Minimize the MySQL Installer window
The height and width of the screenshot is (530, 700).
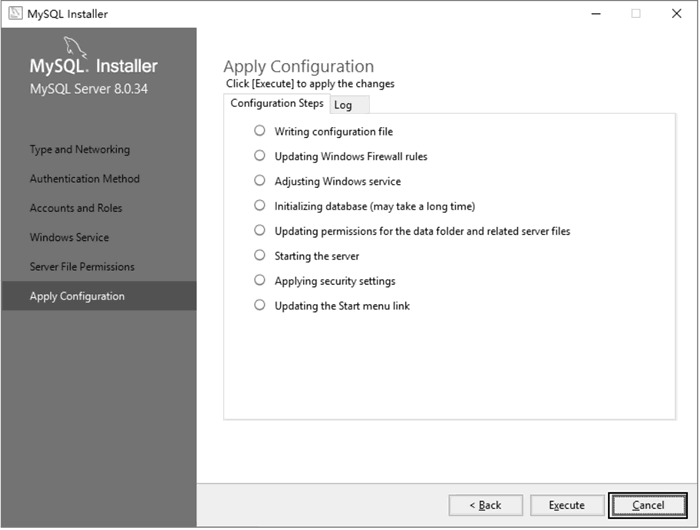[596, 14]
